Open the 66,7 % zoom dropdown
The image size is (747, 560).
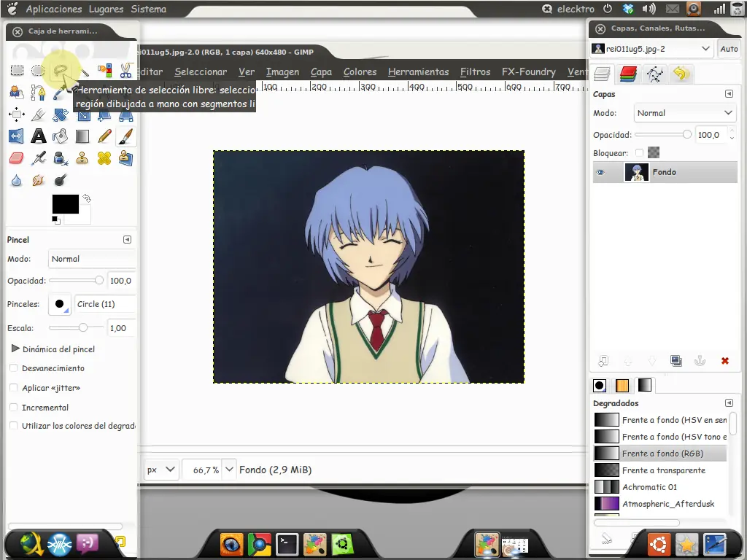click(229, 470)
